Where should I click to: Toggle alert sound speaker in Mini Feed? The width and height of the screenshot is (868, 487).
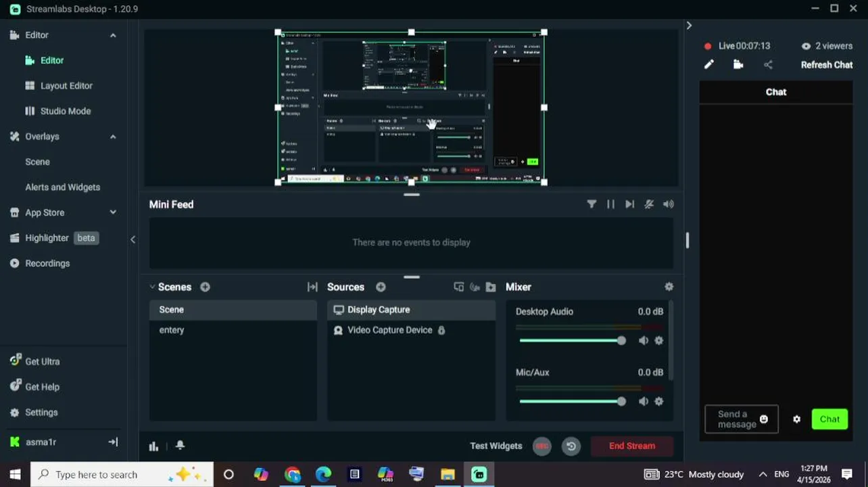coord(668,204)
